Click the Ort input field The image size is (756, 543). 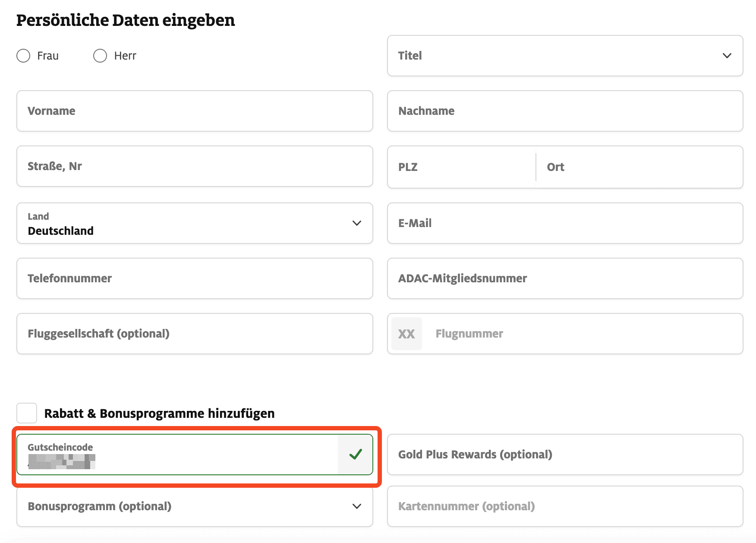click(639, 167)
